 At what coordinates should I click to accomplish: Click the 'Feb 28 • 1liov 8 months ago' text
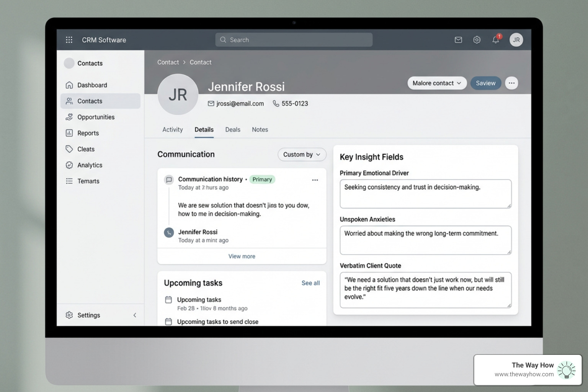(212, 309)
